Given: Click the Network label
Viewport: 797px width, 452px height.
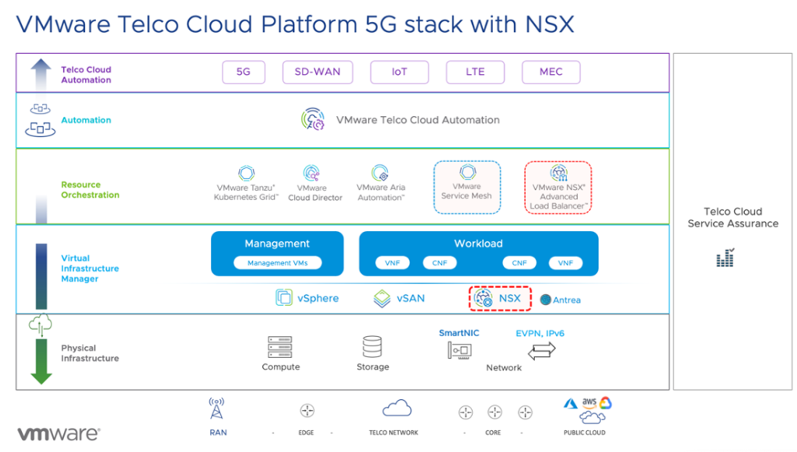Looking at the screenshot, I should (x=504, y=368).
